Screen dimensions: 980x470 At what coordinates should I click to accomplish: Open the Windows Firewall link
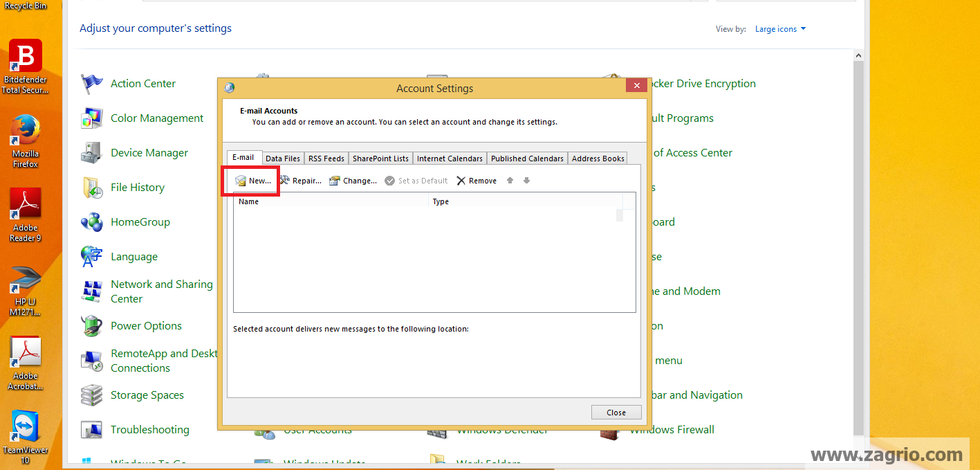[672, 430]
